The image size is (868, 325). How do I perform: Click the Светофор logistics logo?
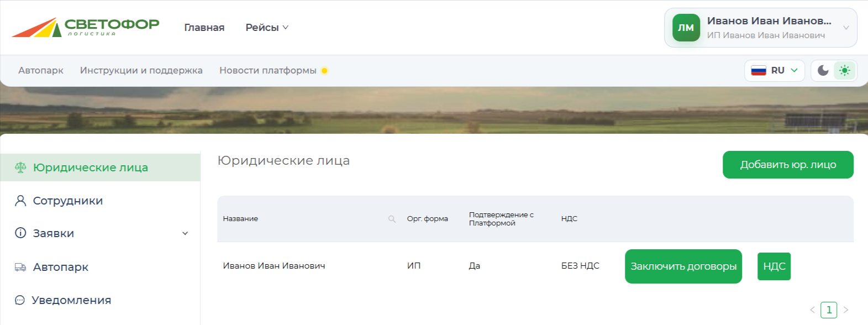[x=86, y=27]
